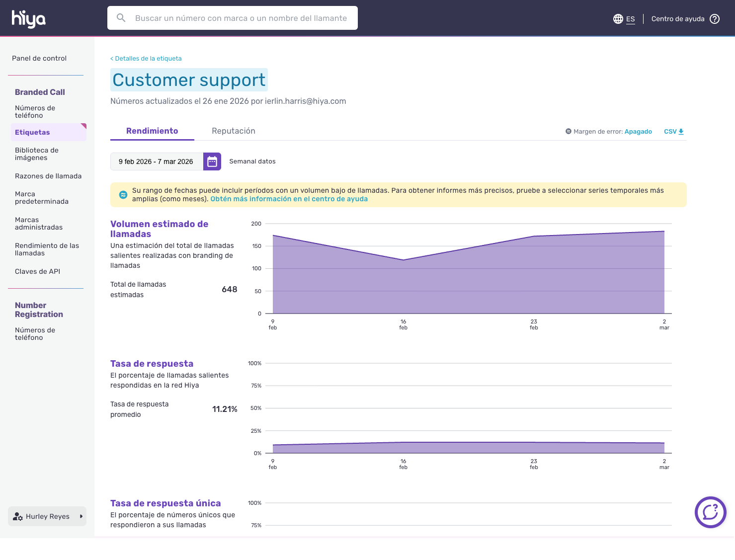Click the Hiya logo
This screenshot has width=735, height=560.
click(x=28, y=18)
